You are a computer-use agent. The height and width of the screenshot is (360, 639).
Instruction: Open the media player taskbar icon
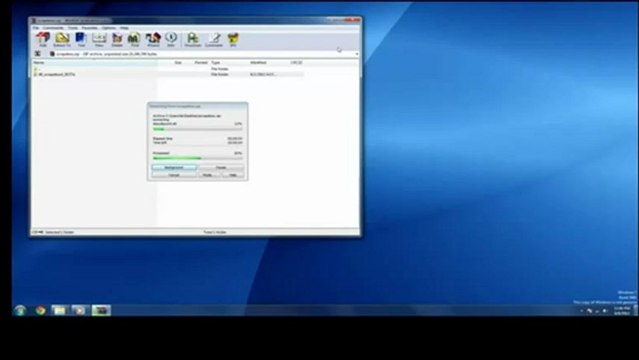click(x=80, y=310)
